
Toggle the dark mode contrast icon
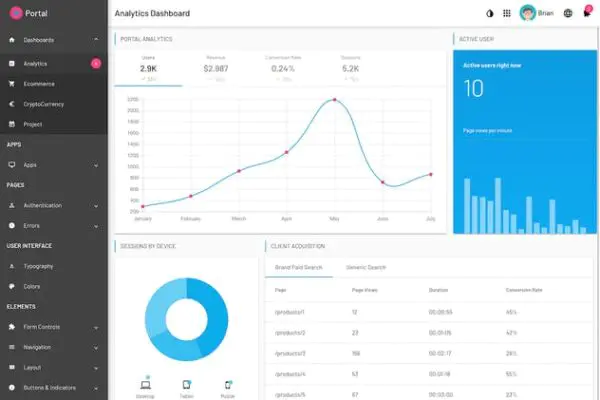coord(489,13)
